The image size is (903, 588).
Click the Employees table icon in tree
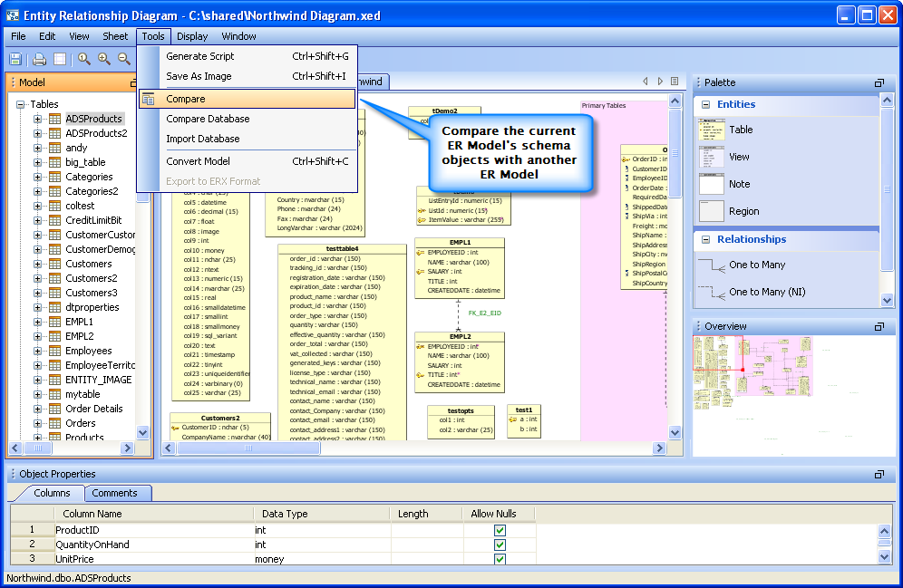[54, 351]
